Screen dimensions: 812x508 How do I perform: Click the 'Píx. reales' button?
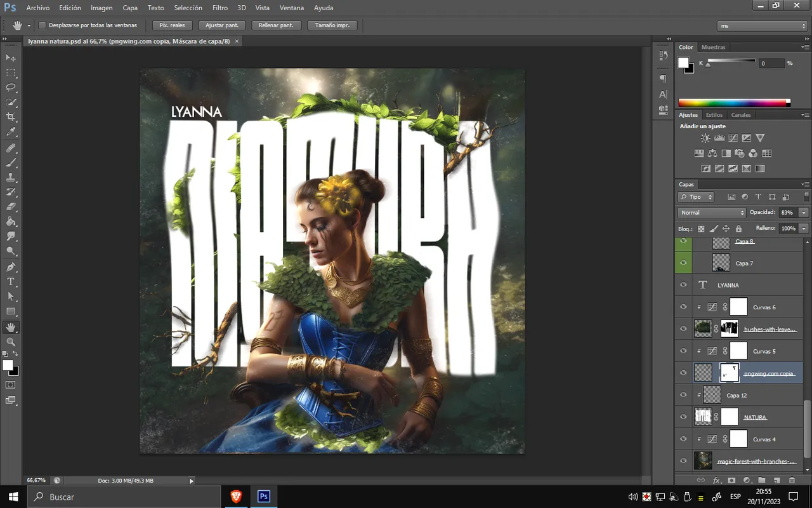point(172,25)
